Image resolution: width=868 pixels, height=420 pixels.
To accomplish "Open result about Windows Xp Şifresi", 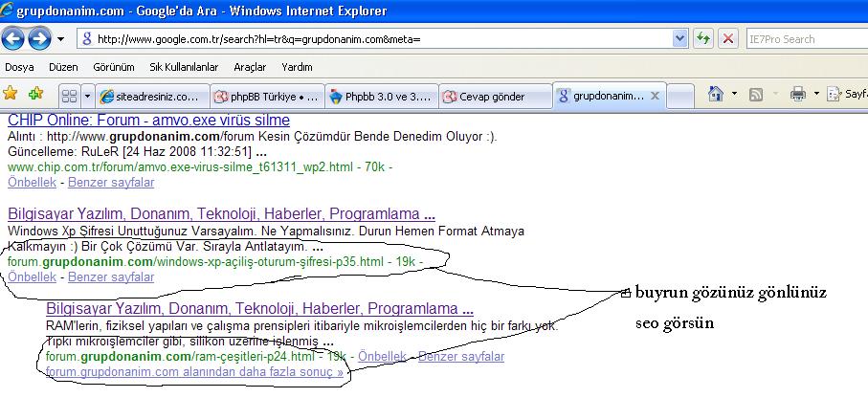I will point(221,214).
